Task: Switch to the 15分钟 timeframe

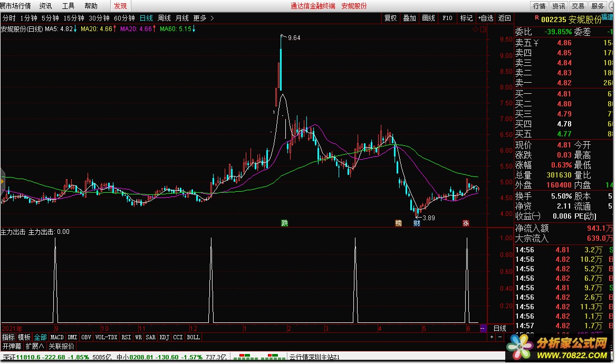Action: click(74, 18)
